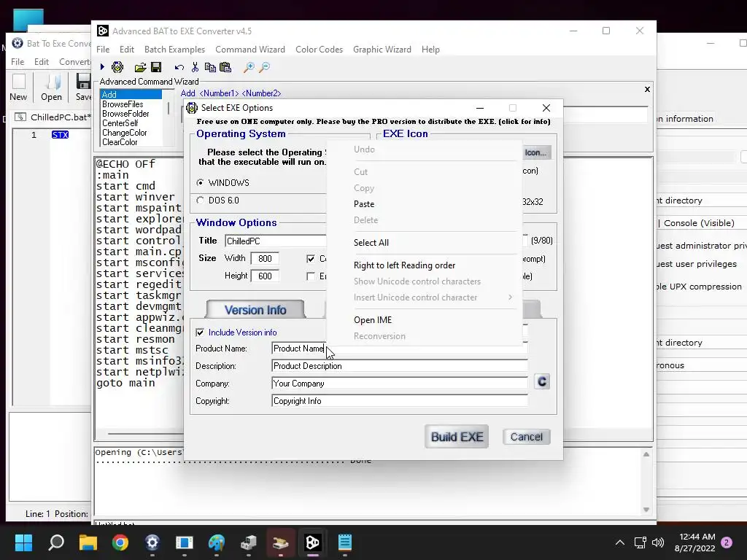Screen dimensions: 747x560
Task: Click the Company input field
Action: [x=400, y=384]
